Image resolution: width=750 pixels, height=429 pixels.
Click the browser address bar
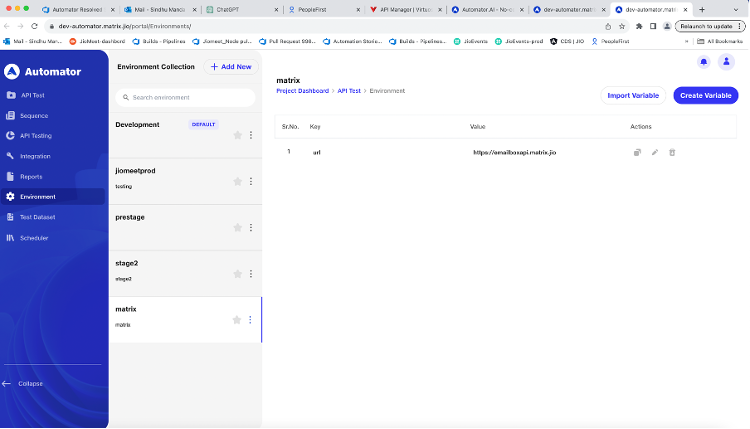(325, 26)
